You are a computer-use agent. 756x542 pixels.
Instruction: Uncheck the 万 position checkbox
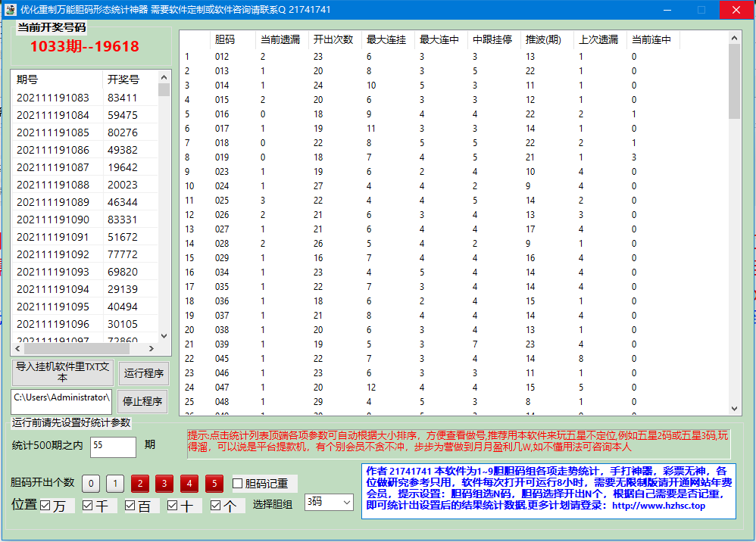45,505
